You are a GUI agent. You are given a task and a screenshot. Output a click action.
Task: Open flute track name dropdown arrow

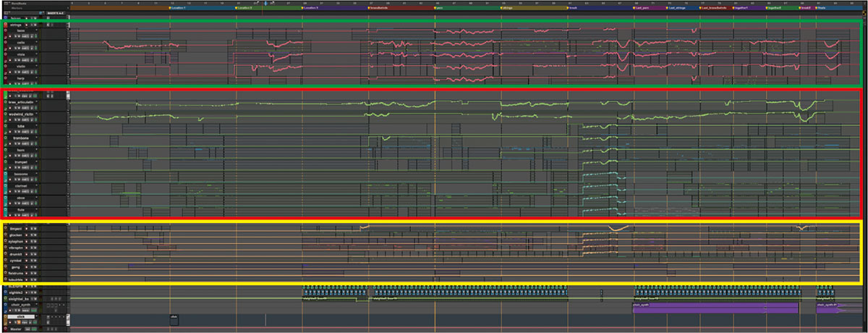tap(36, 209)
